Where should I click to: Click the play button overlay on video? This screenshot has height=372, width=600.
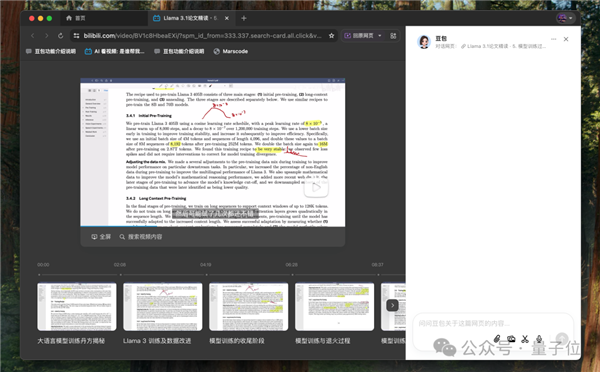[x=316, y=188]
